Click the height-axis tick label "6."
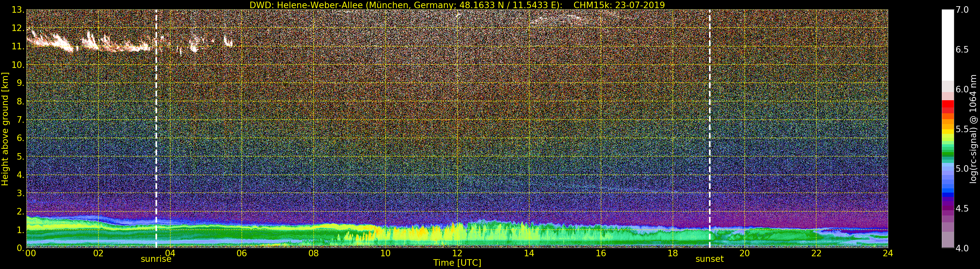This screenshot has height=269, width=980. click(x=21, y=138)
